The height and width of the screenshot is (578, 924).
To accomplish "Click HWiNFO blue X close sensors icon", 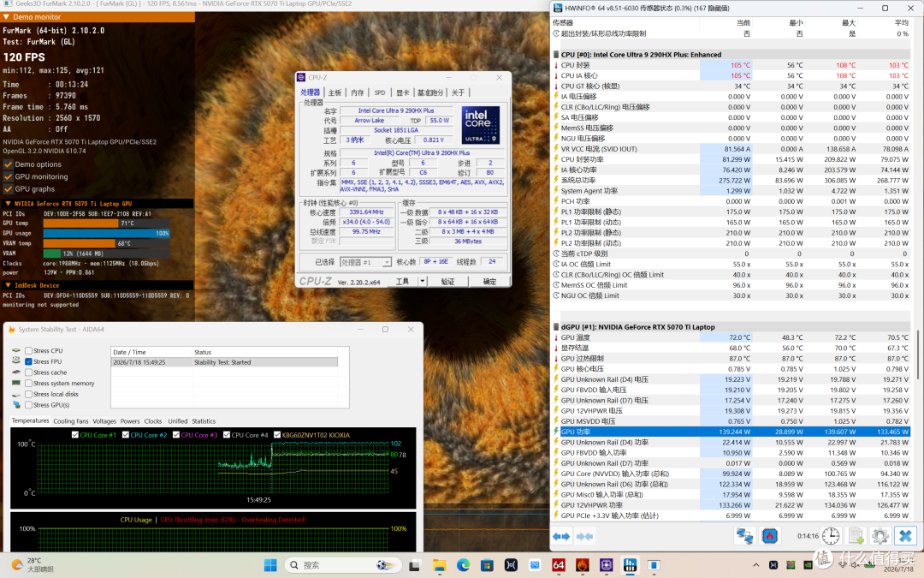I will click(x=905, y=536).
